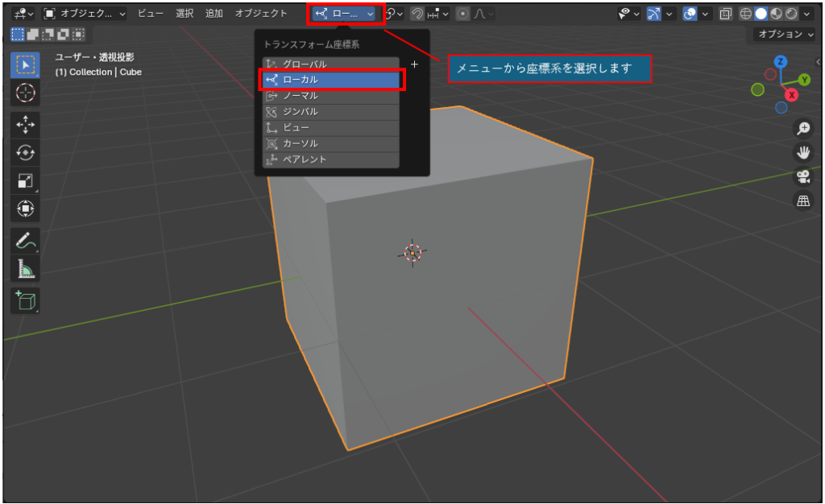
Task: Open the オブジェクト mode dropdown
Action: tap(85, 14)
